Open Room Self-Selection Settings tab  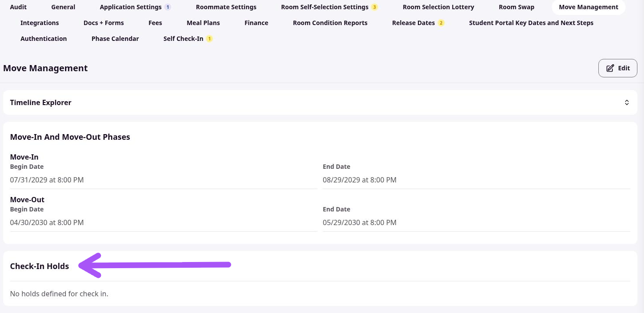click(329, 7)
